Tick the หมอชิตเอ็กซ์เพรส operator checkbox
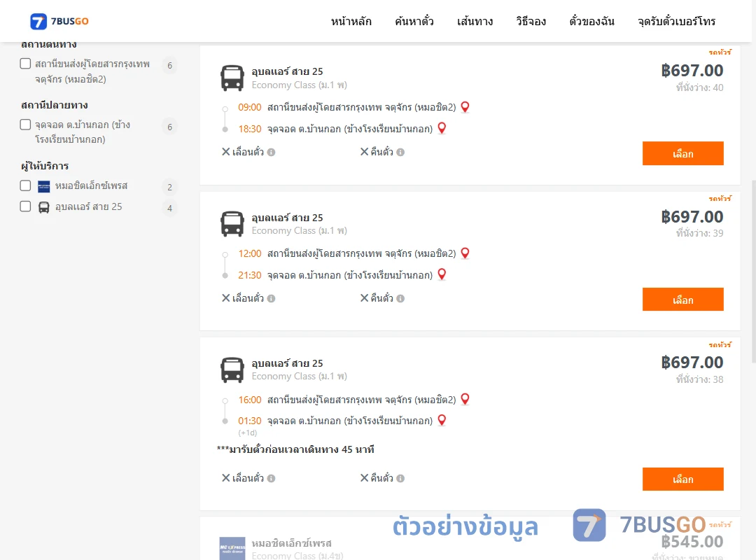 click(26, 185)
